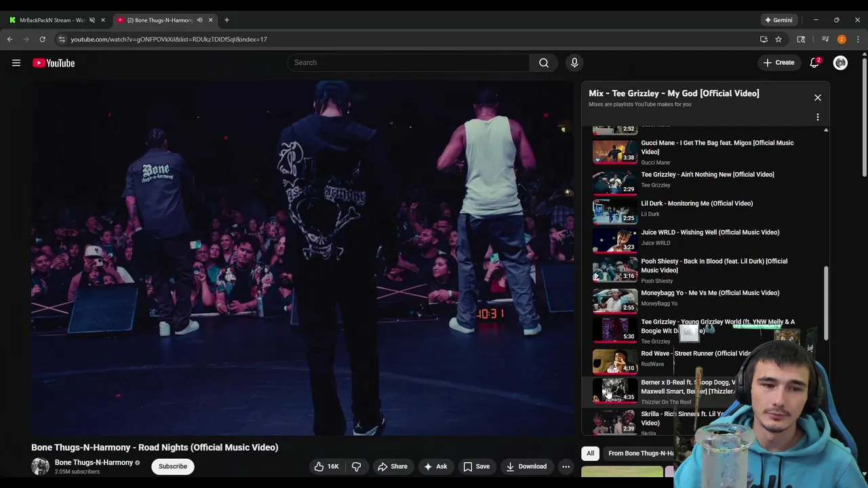Open more actions ellipsis under the video
This screenshot has width=868, height=488.
tap(566, 466)
